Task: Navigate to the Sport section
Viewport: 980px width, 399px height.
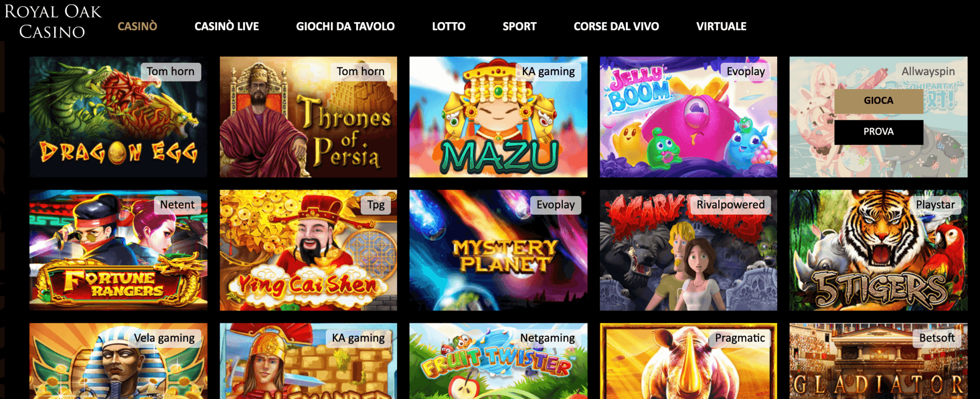Action: click(520, 26)
